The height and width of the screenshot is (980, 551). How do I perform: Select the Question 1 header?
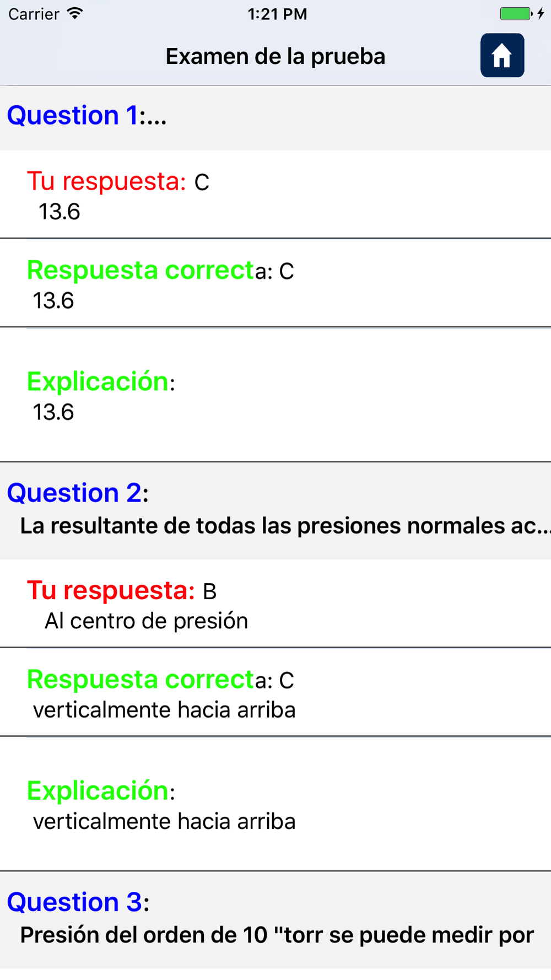point(275,117)
